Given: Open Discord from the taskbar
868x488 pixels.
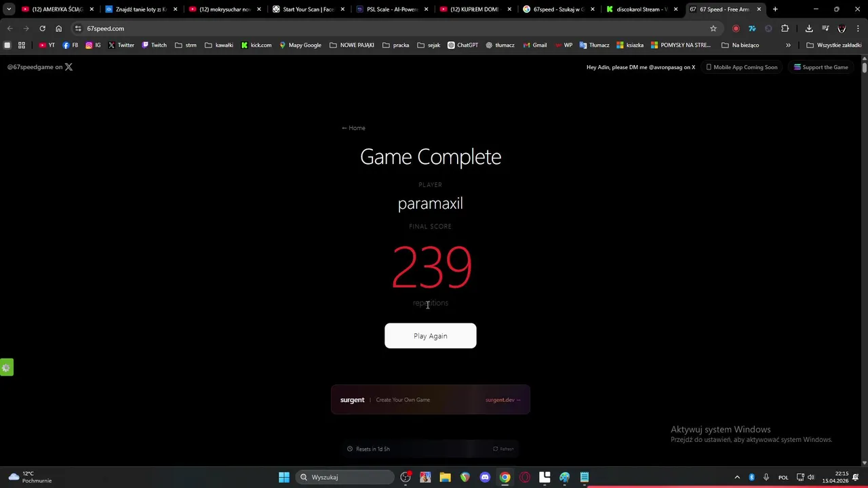Looking at the screenshot, I should (485, 477).
